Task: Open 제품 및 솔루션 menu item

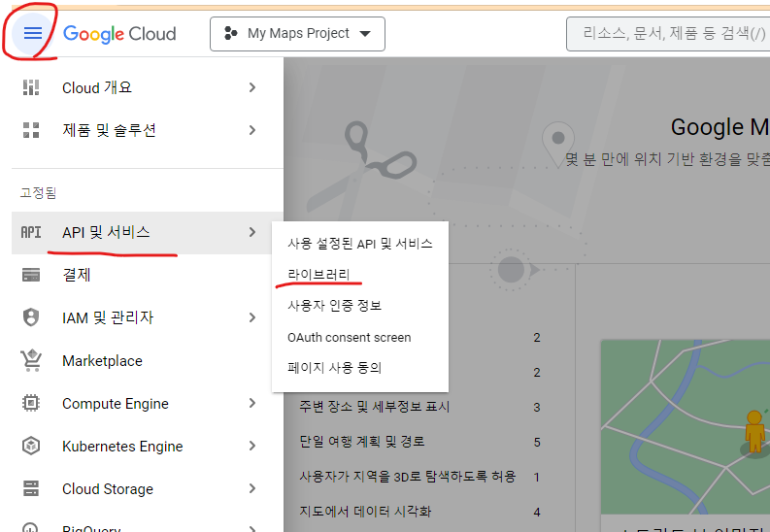Action: 147,130
